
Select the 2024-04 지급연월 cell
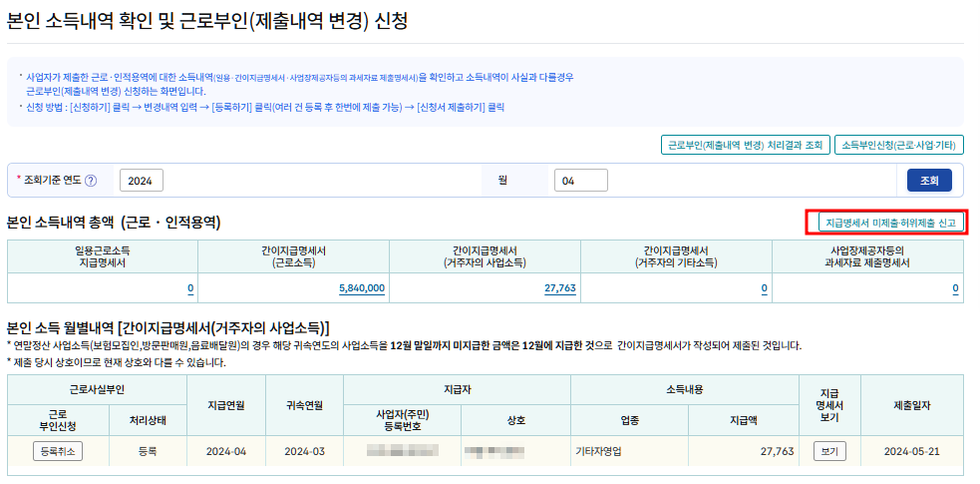pos(226,451)
